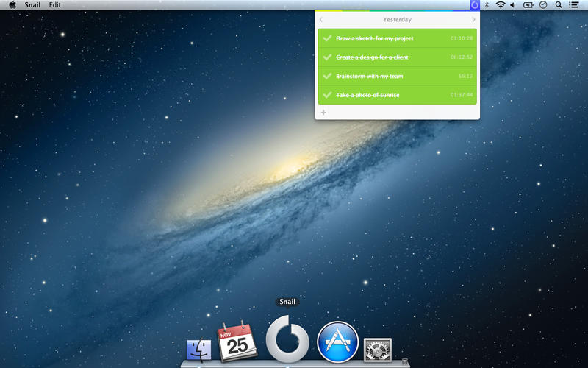588x368 pixels.
Task: Open the Notification Center list icon
Action: click(x=574, y=4)
